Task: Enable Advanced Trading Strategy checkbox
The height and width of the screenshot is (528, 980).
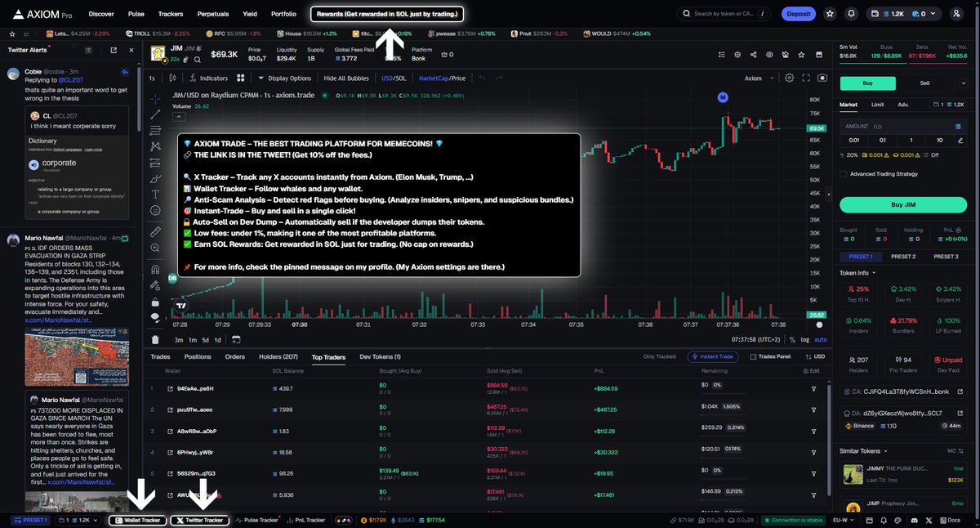Action: (x=844, y=173)
